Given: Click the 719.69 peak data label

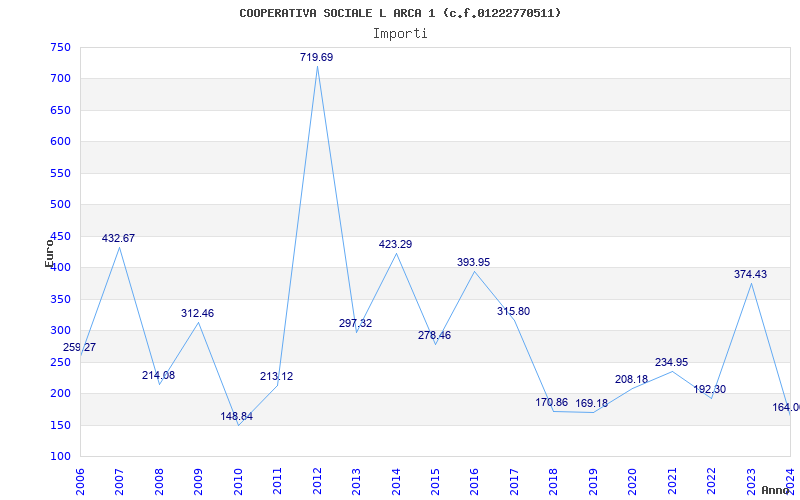Looking at the screenshot, I should [x=317, y=58].
